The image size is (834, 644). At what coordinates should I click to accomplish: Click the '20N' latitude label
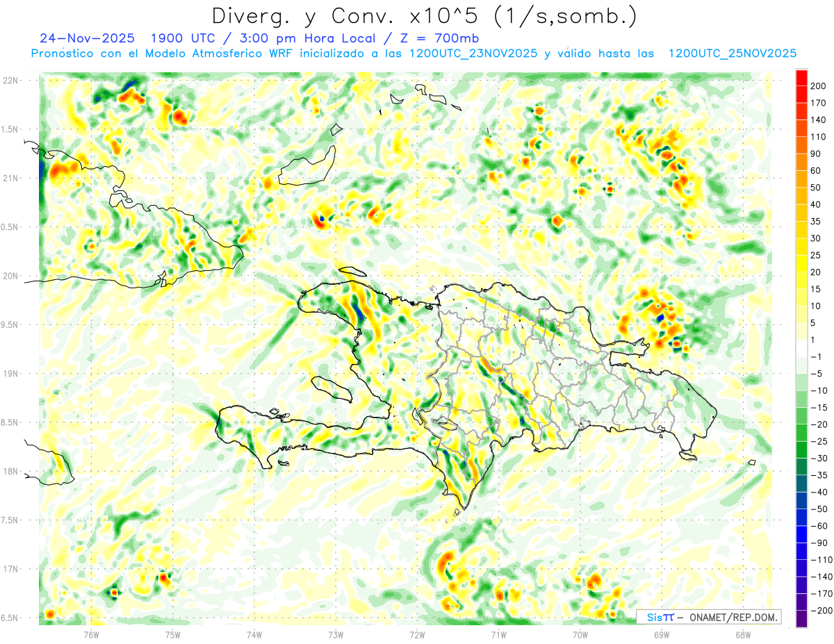click(x=9, y=276)
